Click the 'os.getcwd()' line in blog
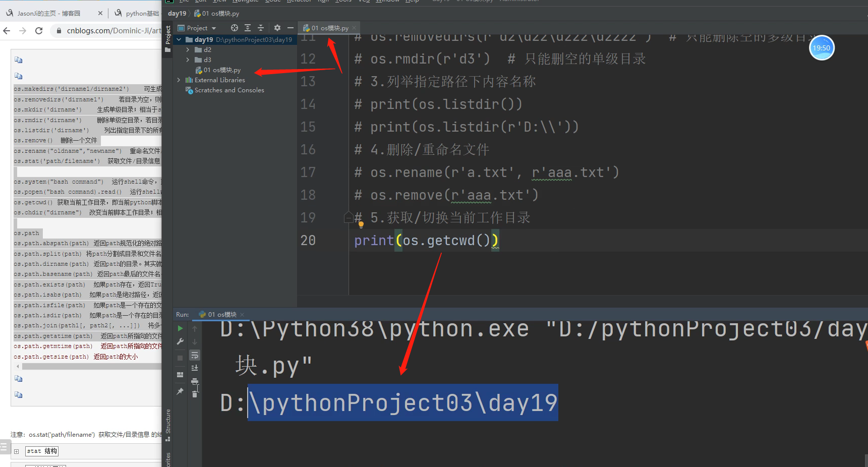The height and width of the screenshot is (467, 868). coord(88,202)
